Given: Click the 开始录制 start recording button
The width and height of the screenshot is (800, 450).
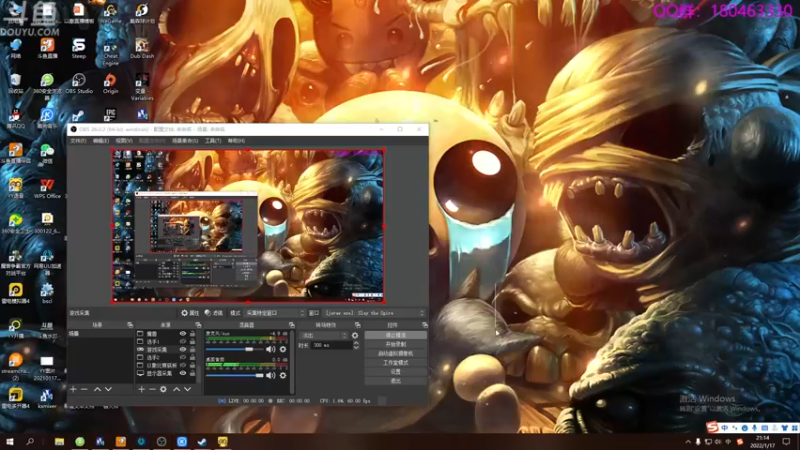Looking at the screenshot, I should point(395,344).
